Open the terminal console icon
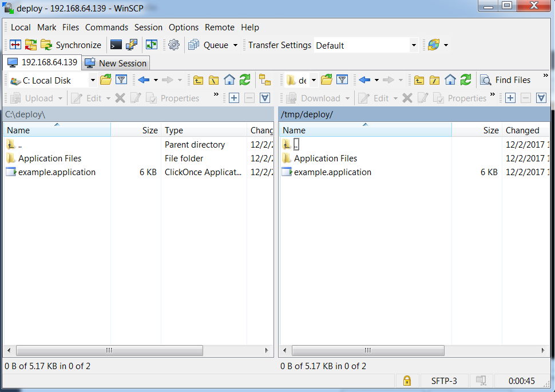 coord(116,45)
